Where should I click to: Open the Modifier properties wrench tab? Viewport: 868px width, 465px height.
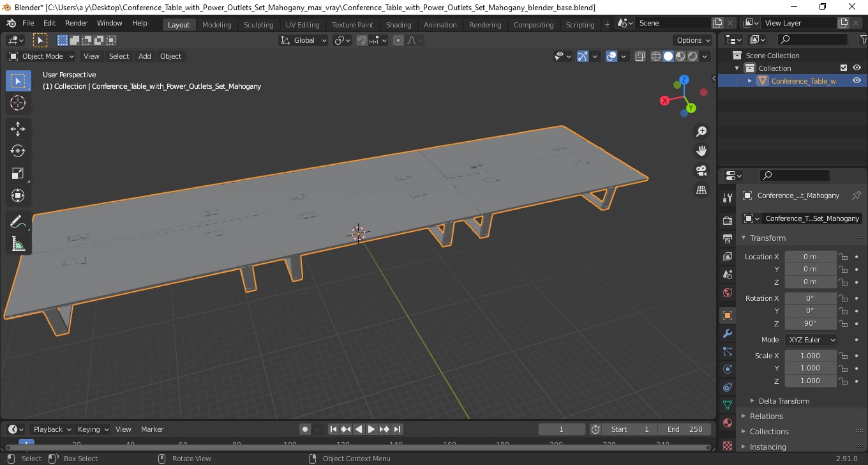point(727,333)
